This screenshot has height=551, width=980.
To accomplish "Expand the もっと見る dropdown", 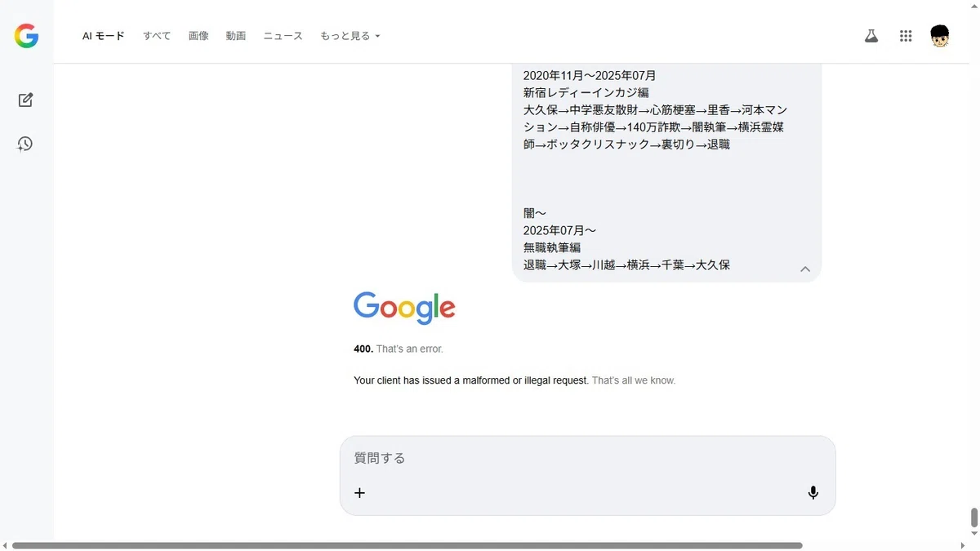I will tap(350, 36).
